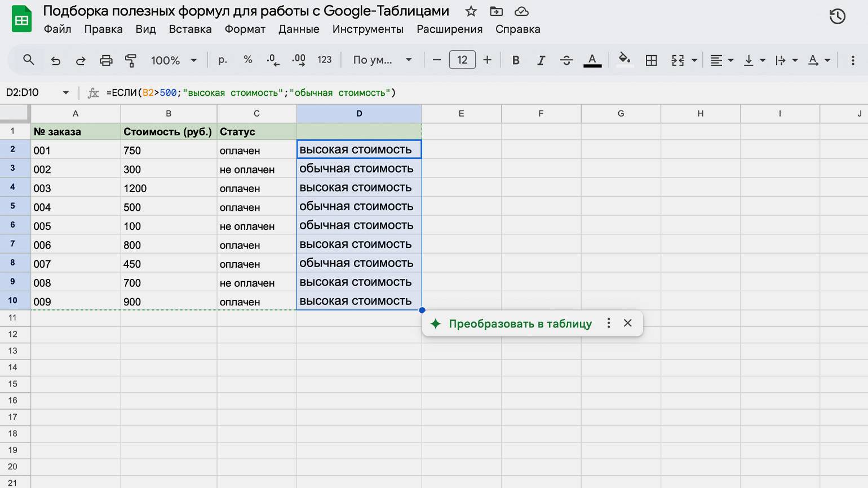Activate the paint format tool
Image resolution: width=868 pixels, height=488 pixels.
click(131, 60)
